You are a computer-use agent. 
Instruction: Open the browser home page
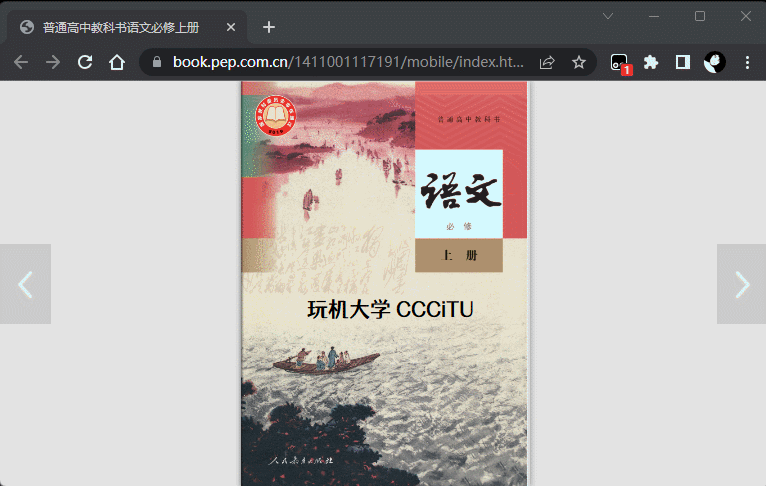tap(117, 62)
